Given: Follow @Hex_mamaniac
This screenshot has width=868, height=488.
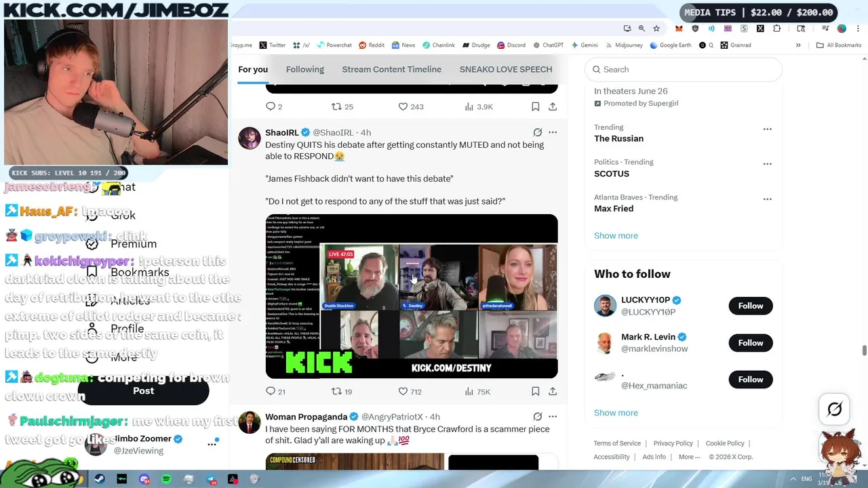Looking at the screenshot, I should coord(750,379).
